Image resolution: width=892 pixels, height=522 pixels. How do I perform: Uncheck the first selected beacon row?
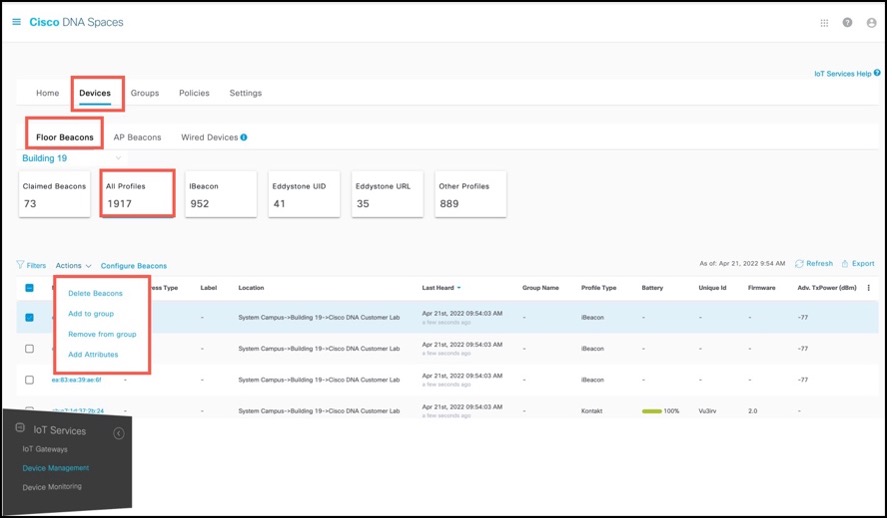pyautogui.click(x=29, y=318)
